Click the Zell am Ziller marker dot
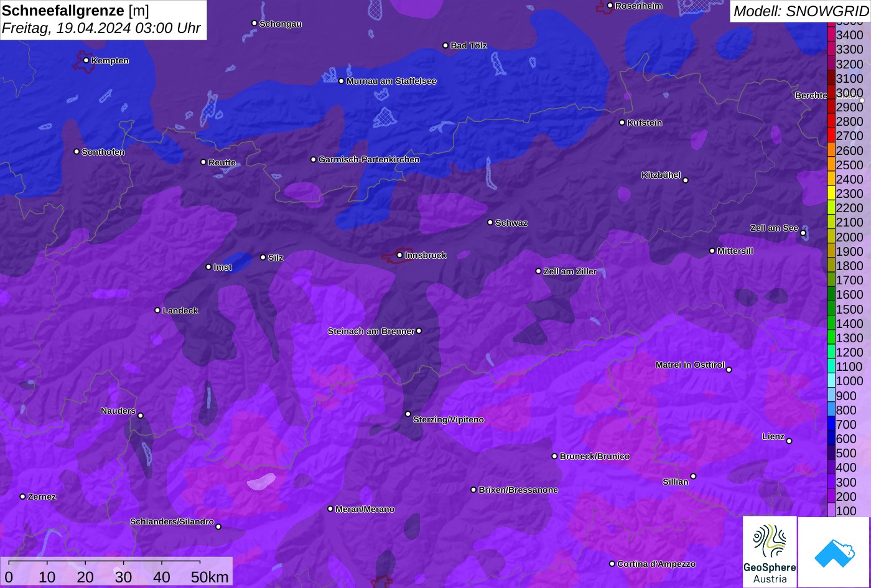Viewport: 871px width, 588px height. (539, 271)
